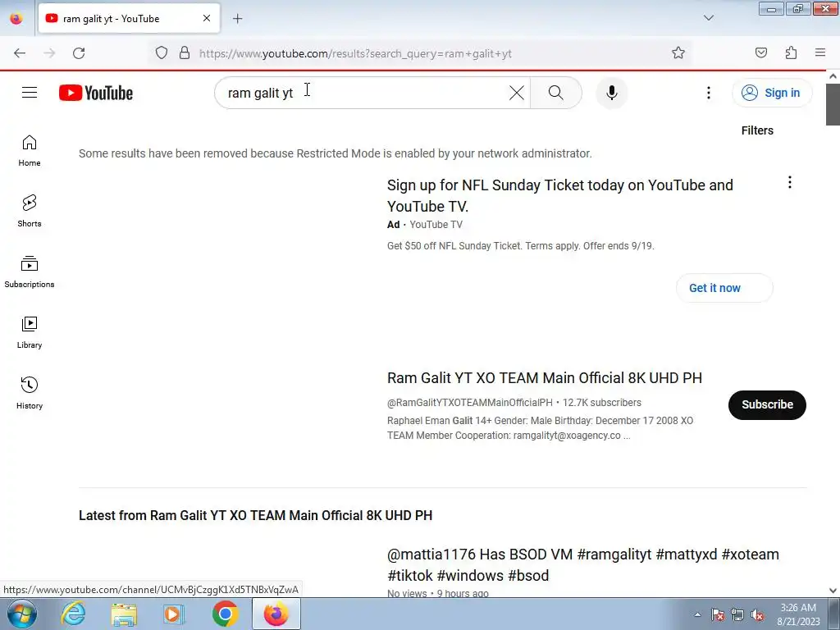Go back with the browser back arrow

pyautogui.click(x=20, y=53)
